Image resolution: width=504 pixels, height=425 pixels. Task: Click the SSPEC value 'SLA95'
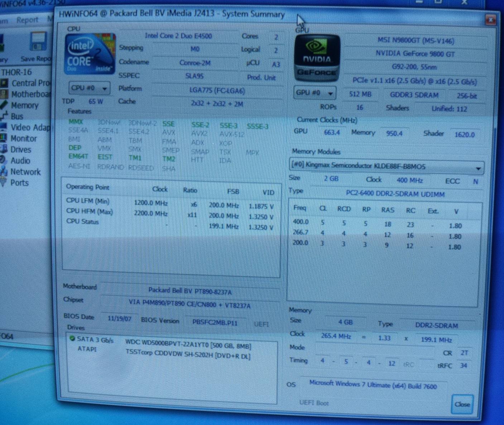[195, 76]
